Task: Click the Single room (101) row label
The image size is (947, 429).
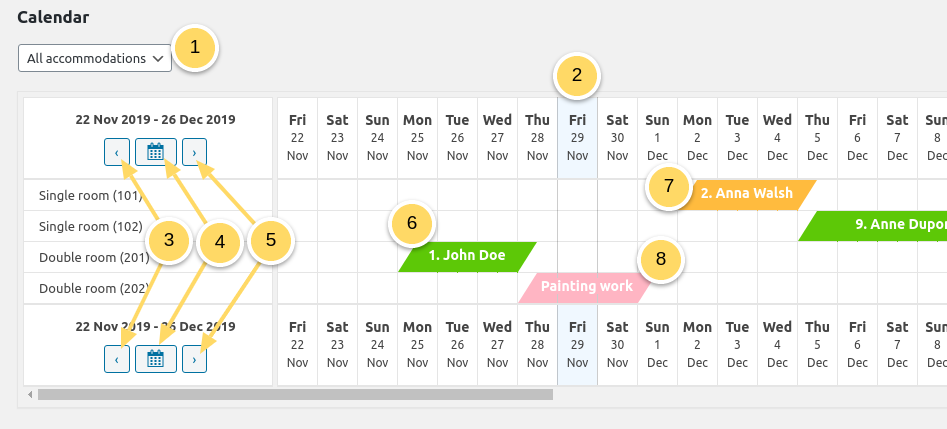Action: coord(86,195)
